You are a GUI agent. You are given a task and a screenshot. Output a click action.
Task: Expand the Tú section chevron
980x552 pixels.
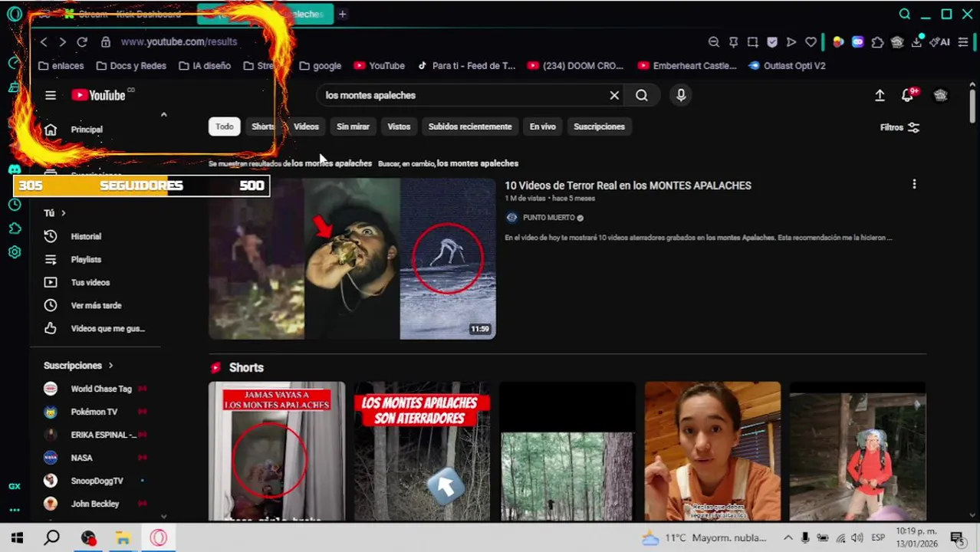pos(63,213)
